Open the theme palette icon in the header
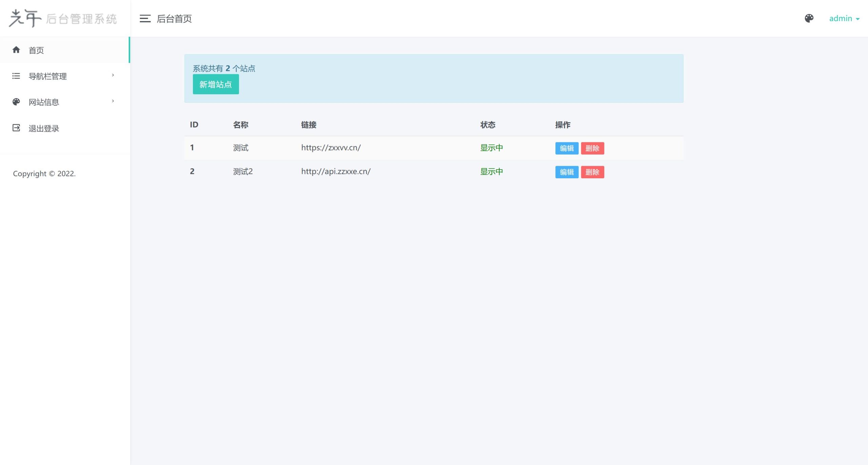 pyautogui.click(x=809, y=18)
